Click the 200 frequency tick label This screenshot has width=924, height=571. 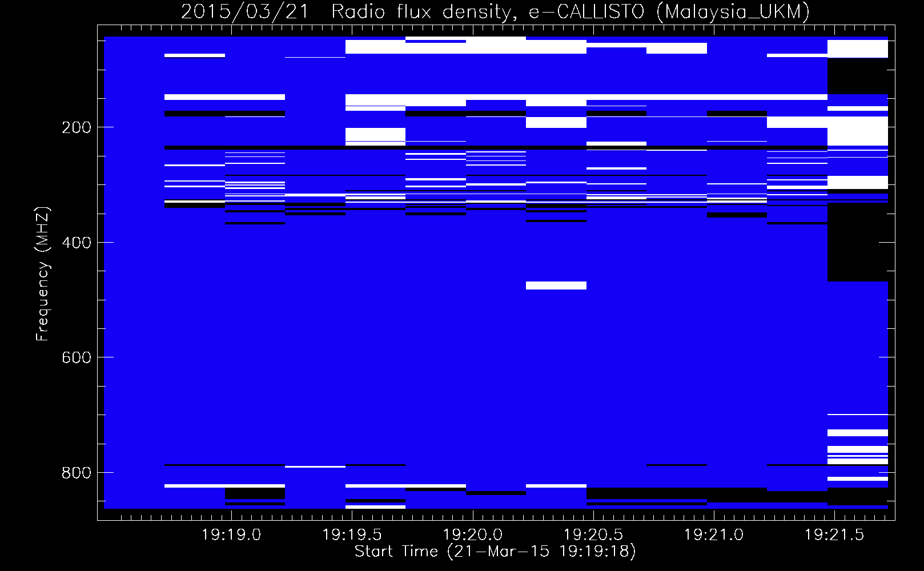77,127
